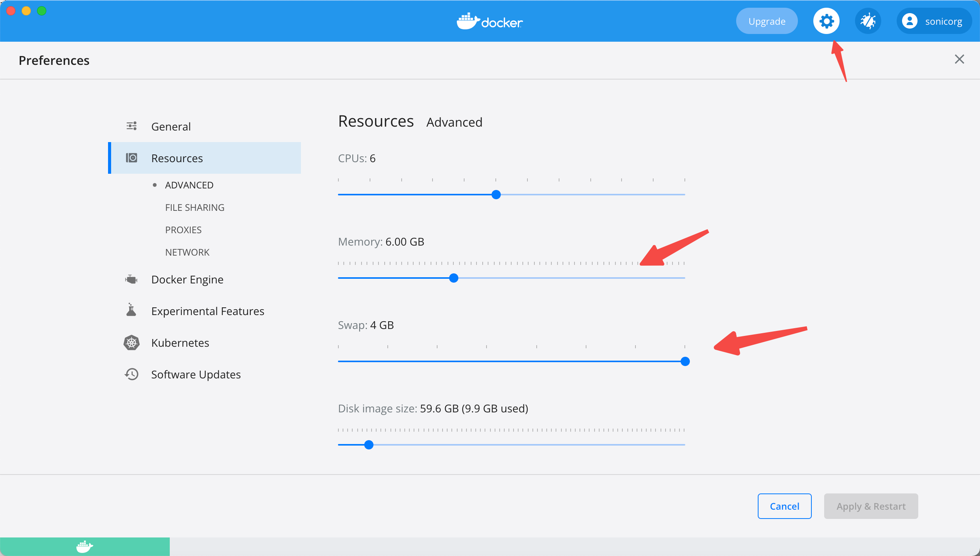
Task: Click the "Swap: 4 GB" label
Action: point(366,325)
